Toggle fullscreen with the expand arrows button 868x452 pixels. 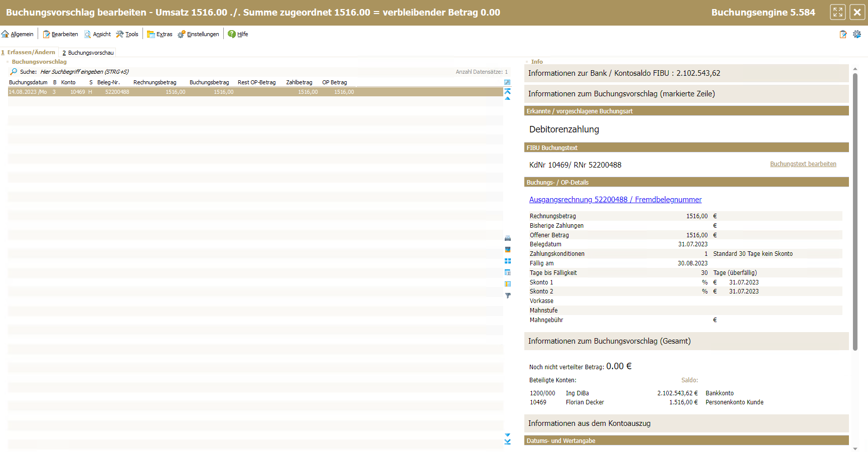(x=838, y=12)
